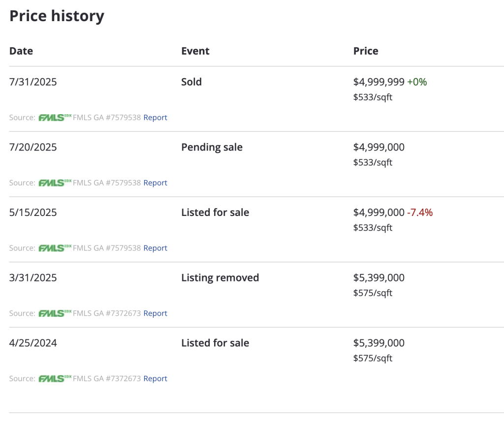The width and height of the screenshot is (504, 425).
Task: Click the Listing removed event label
Action: pos(220,278)
